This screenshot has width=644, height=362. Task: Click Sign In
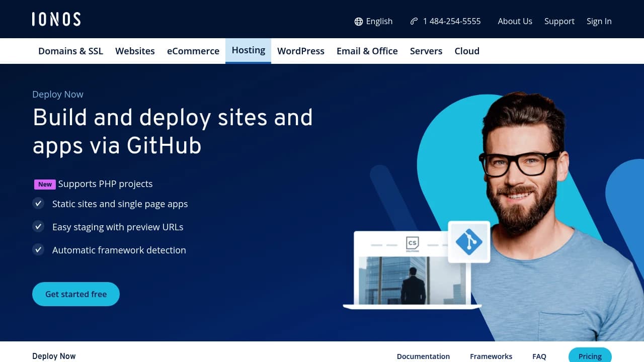pos(599,21)
